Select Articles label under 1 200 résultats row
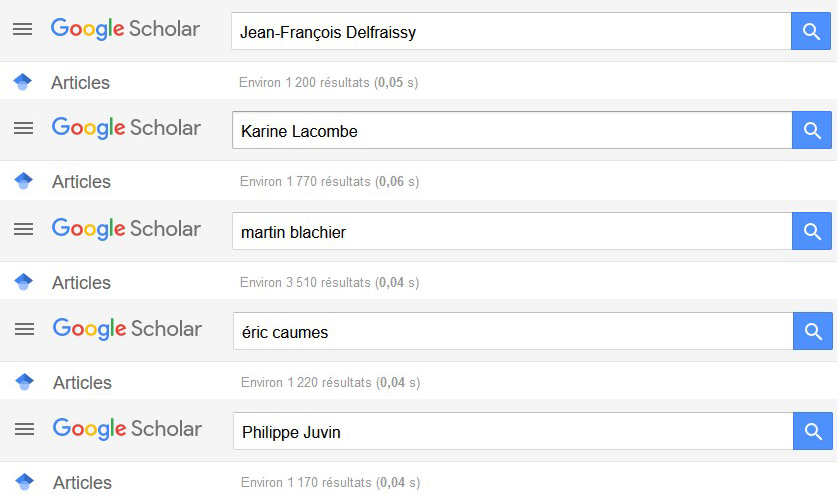The height and width of the screenshot is (500, 837). point(80,83)
